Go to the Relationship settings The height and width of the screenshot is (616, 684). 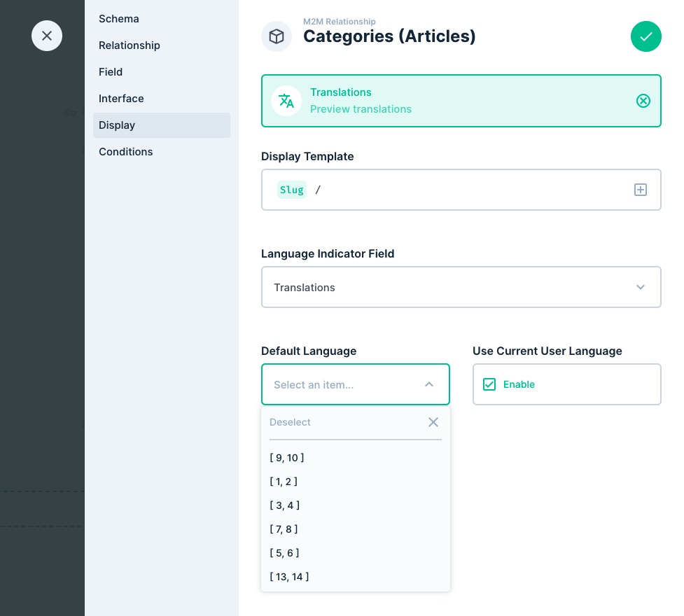coord(129,45)
